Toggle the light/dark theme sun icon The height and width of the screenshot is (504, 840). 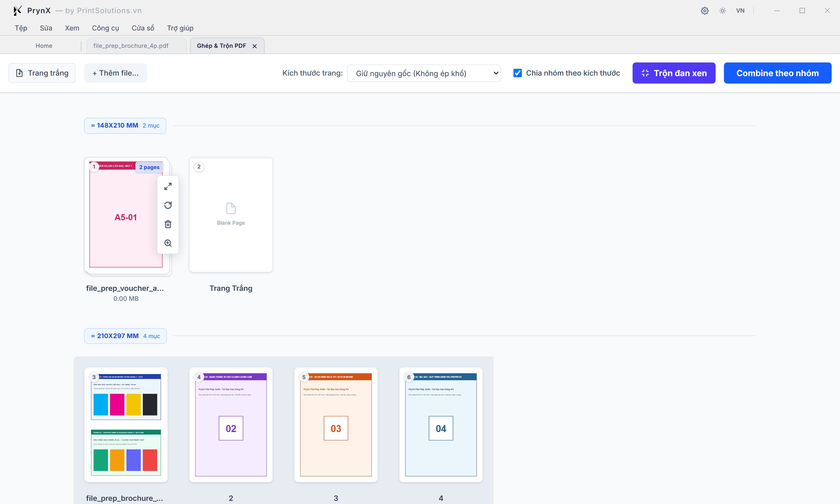pyautogui.click(x=722, y=10)
